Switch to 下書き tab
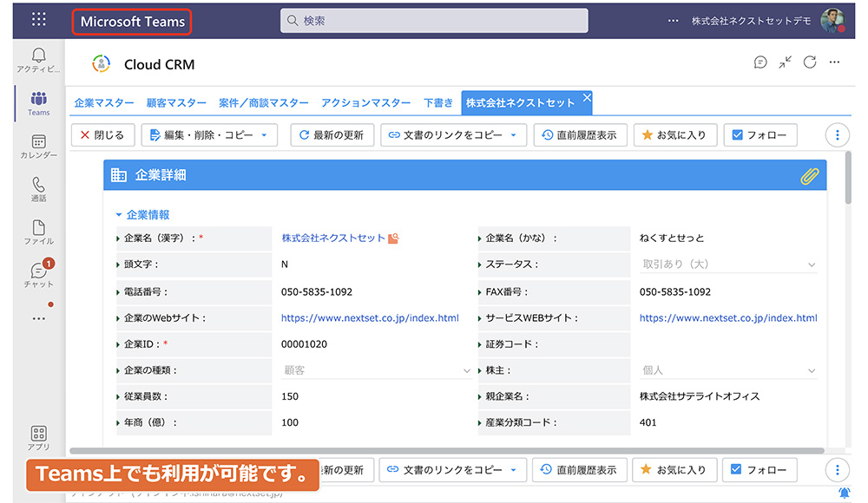868x503 pixels. pos(437,103)
